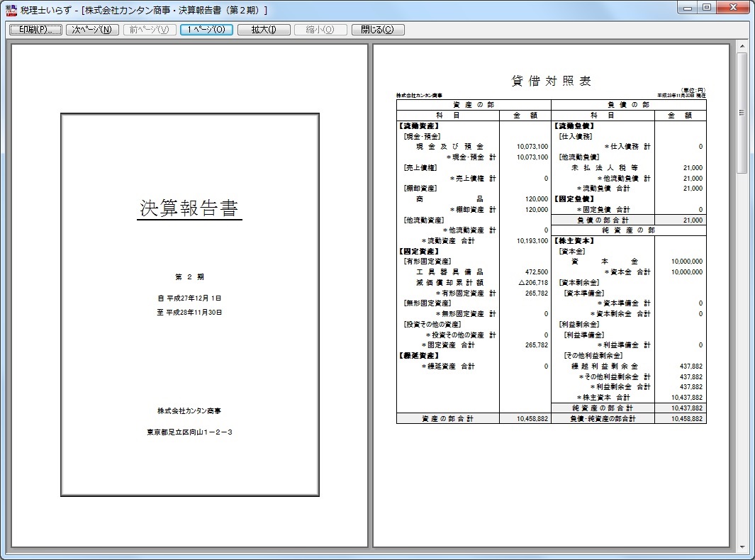Minimize the application window
The width and height of the screenshot is (755, 560).
[687, 7]
